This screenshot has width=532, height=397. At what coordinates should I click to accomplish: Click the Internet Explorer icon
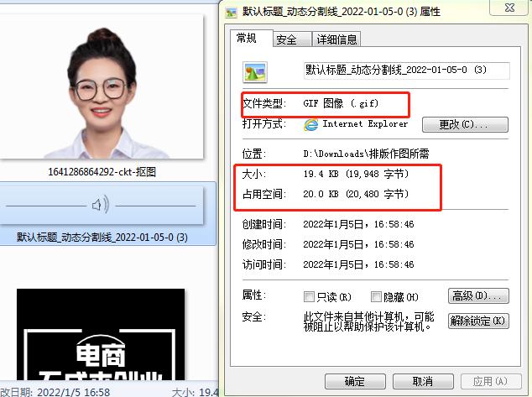tap(311, 124)
